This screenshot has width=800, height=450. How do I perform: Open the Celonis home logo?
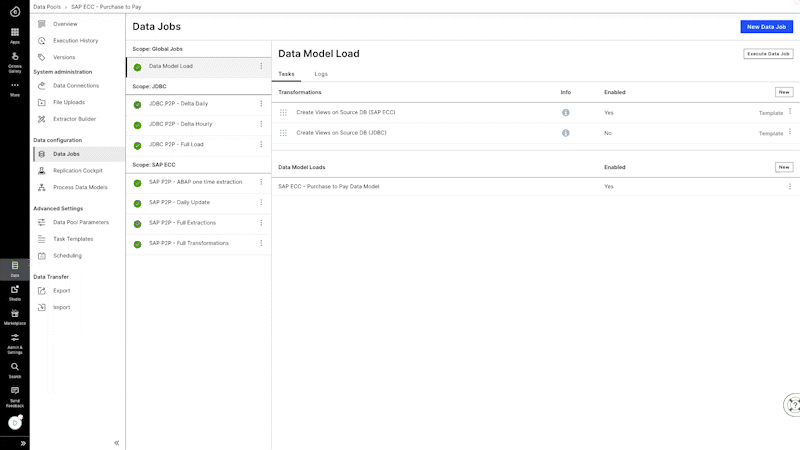(15, 11)
